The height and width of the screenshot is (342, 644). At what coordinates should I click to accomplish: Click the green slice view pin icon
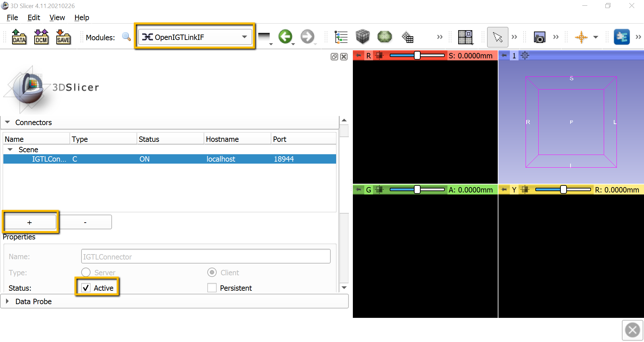359,189
